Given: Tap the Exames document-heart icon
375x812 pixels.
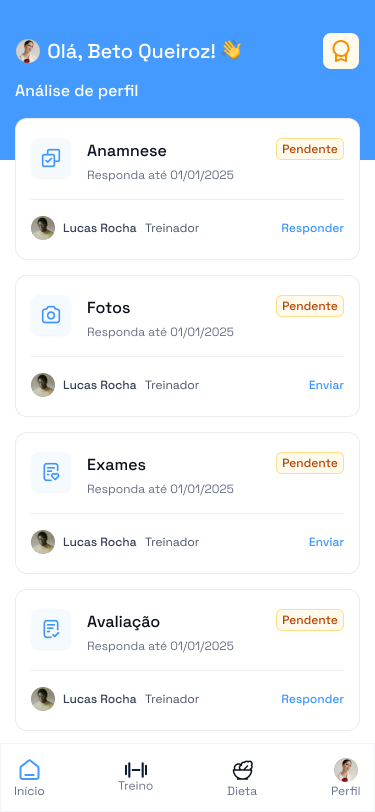Looking at the screenshot, I should [x=51, y=472].
